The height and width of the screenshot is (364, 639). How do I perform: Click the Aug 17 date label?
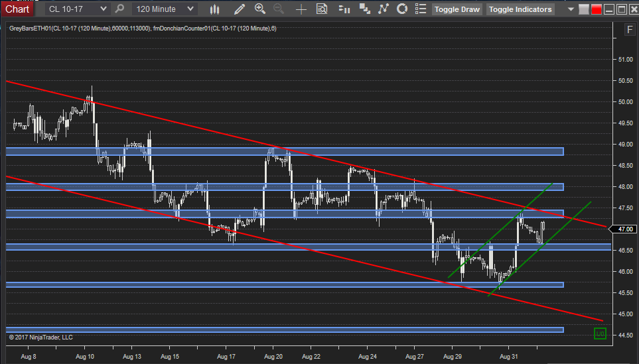point(226,356)
